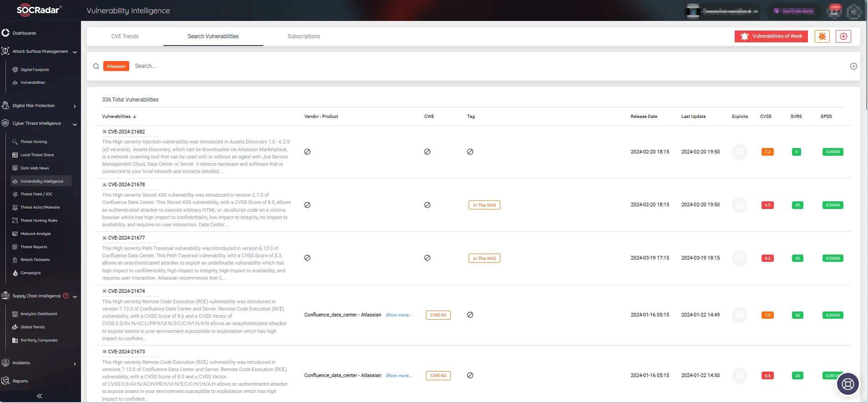
Task: Open Vulnerabilities of Week
Action: pos(771,36)
